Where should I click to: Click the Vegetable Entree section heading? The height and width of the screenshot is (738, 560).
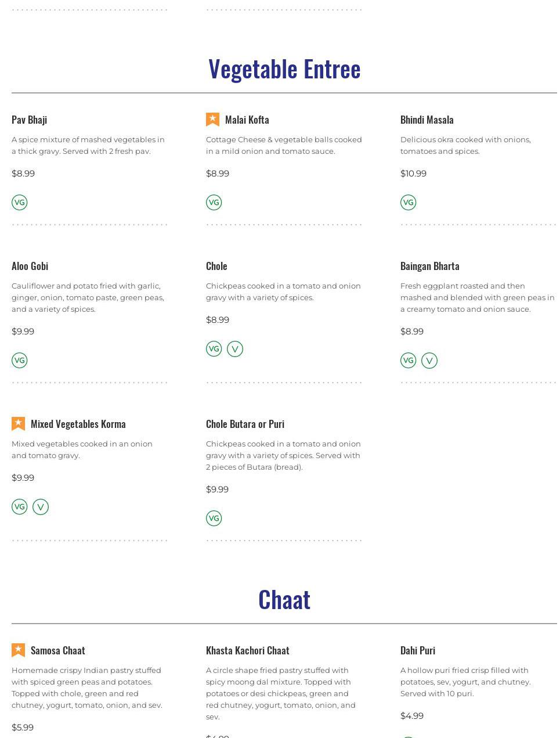click(x=284, y=69)
